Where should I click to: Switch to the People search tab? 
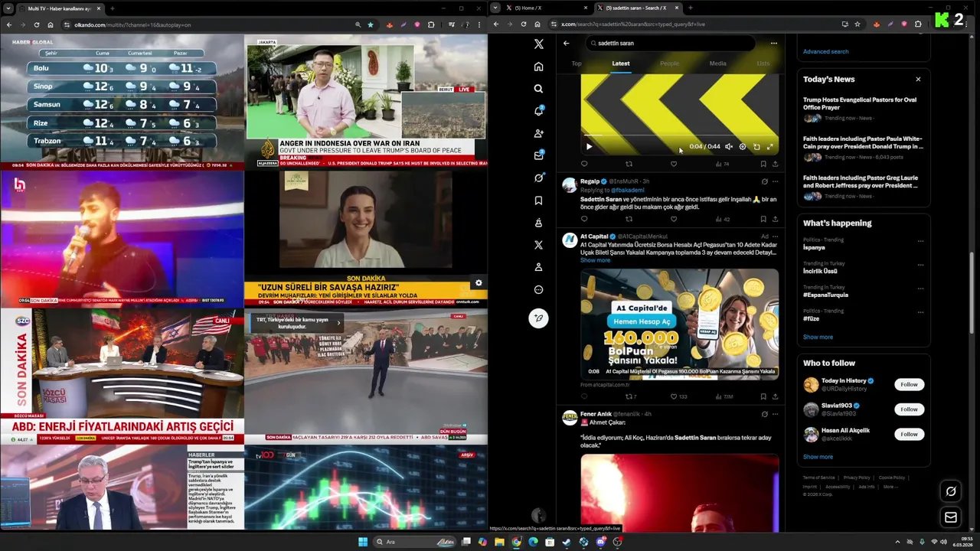click(x=669, y=64)
